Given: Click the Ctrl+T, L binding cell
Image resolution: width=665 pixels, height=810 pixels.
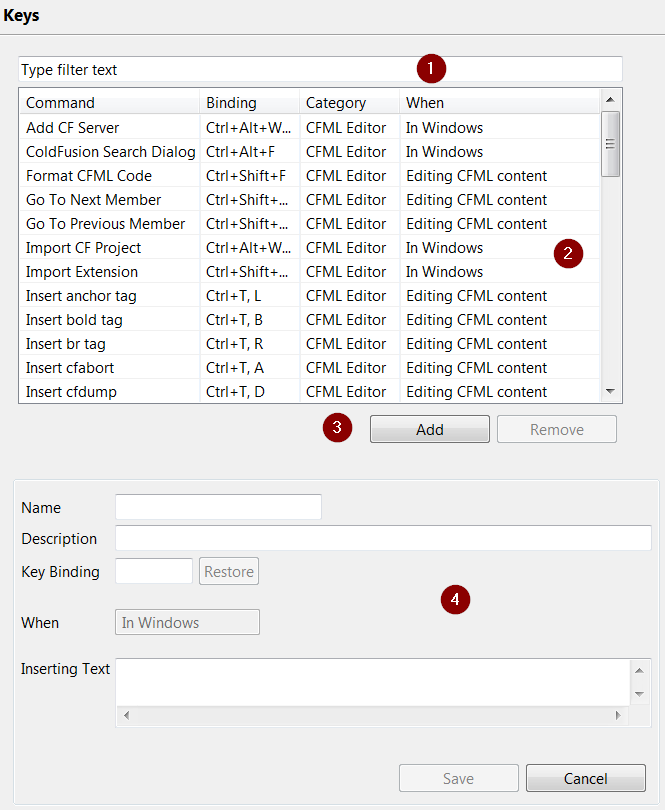Looking at the screenshot, I should [x=250, y=296].
